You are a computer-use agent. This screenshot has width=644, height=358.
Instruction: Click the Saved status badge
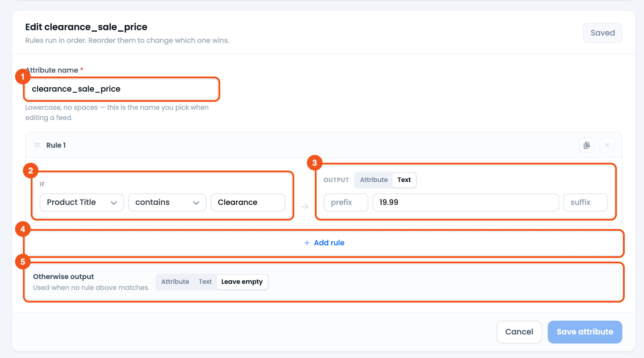[602, 33]
